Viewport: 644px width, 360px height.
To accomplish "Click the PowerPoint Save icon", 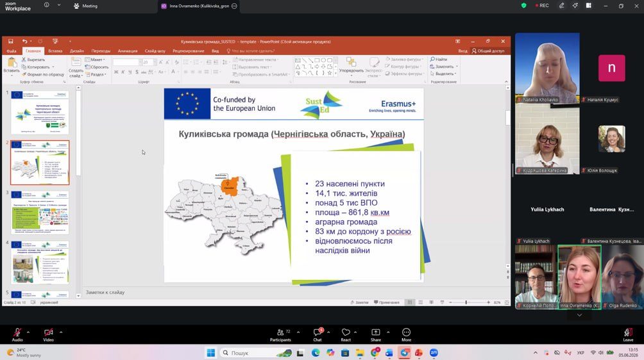I will [x=11, y=42].
